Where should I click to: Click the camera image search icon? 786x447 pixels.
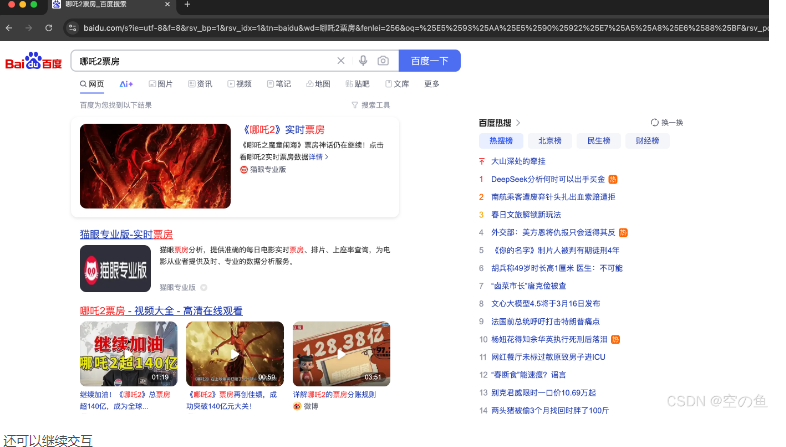(x=383, y=61)
